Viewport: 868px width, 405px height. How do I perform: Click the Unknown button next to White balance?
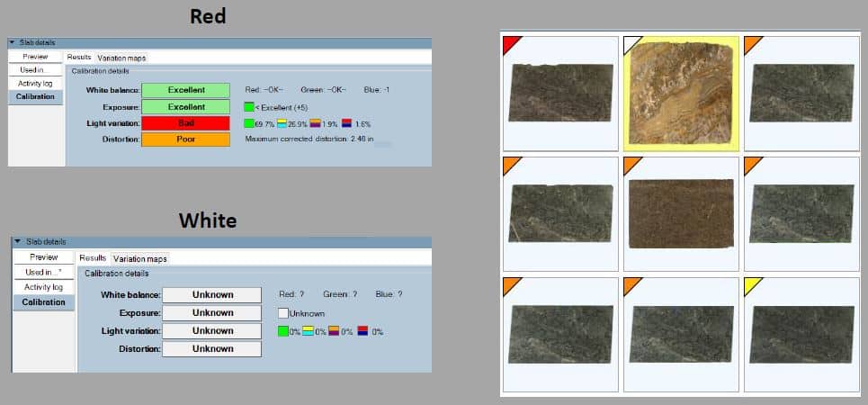pyautogui.click(x=212, y=295)
